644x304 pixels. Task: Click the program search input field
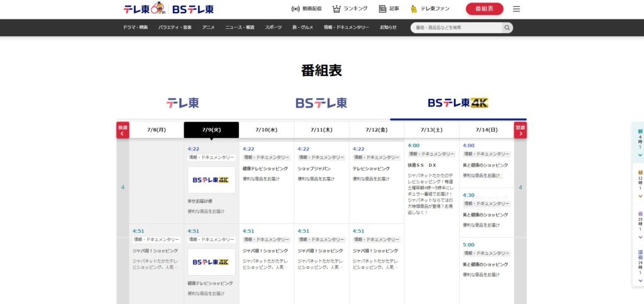pyautogui.click(x=456, y=28)
